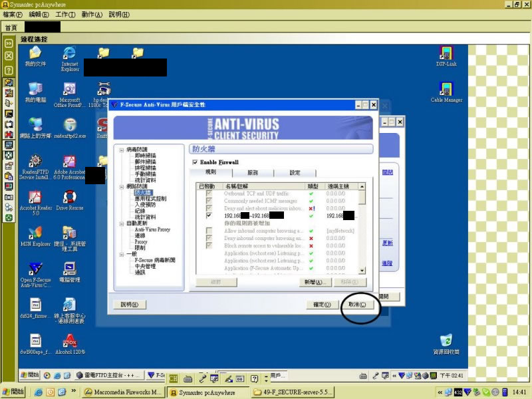Open the 編輯(E) menu

coord(39,15)
